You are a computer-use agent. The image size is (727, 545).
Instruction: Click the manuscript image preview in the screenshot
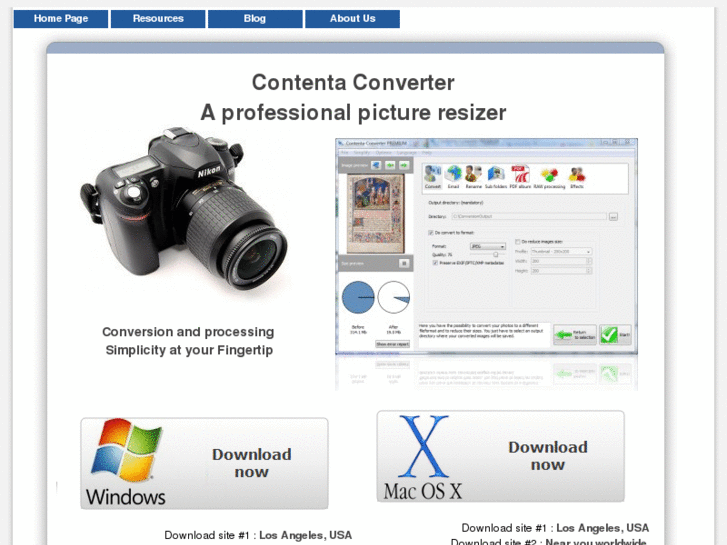tap(376, 213)
